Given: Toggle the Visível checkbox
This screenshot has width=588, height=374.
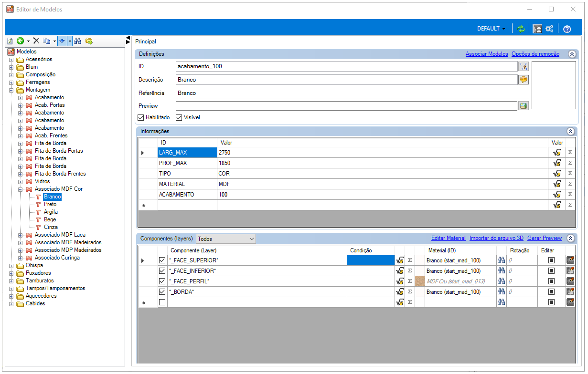Looking at the screenshot, I should point(179,117).
